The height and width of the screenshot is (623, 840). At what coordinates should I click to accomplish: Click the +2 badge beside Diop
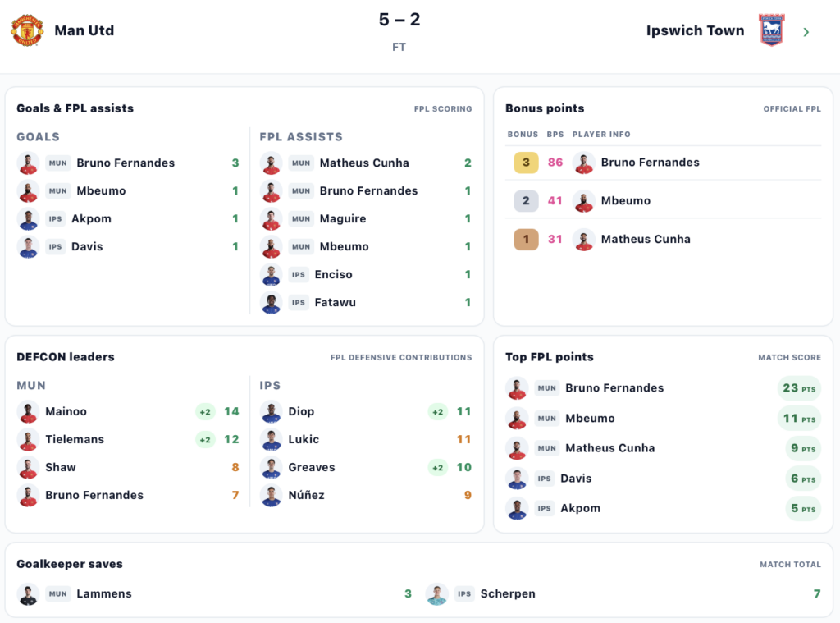[438, 412]
